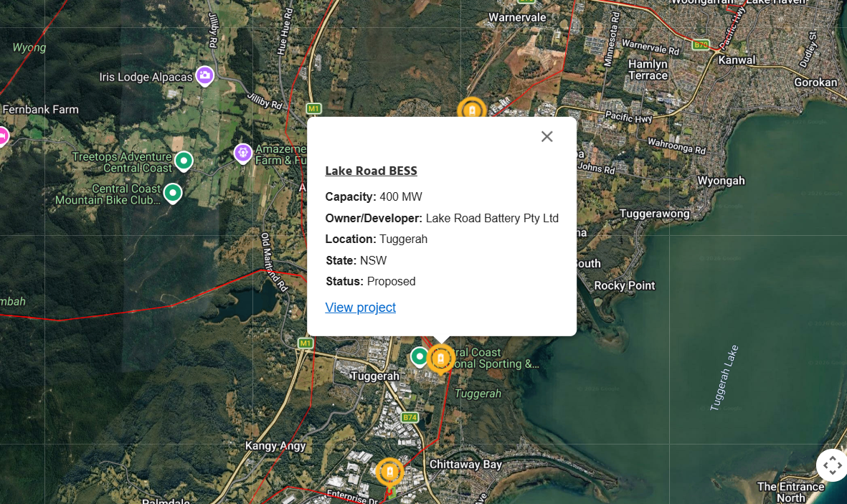Click the Wyong label
The height and width of the screenshot is (504, 847).
coord(29,47)
